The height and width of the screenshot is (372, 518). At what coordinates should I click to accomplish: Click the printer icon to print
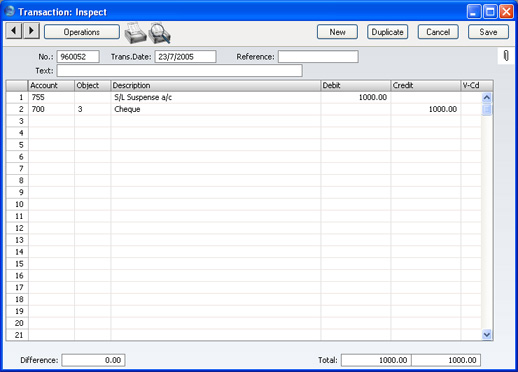[135, 33]
